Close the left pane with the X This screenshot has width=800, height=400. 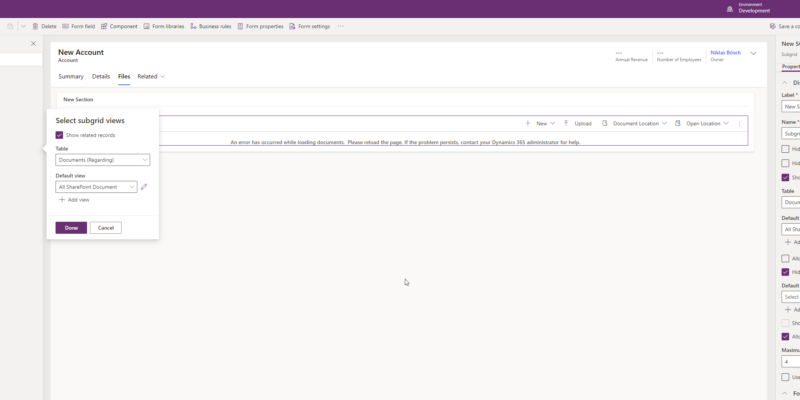click(x=33, y=43)
